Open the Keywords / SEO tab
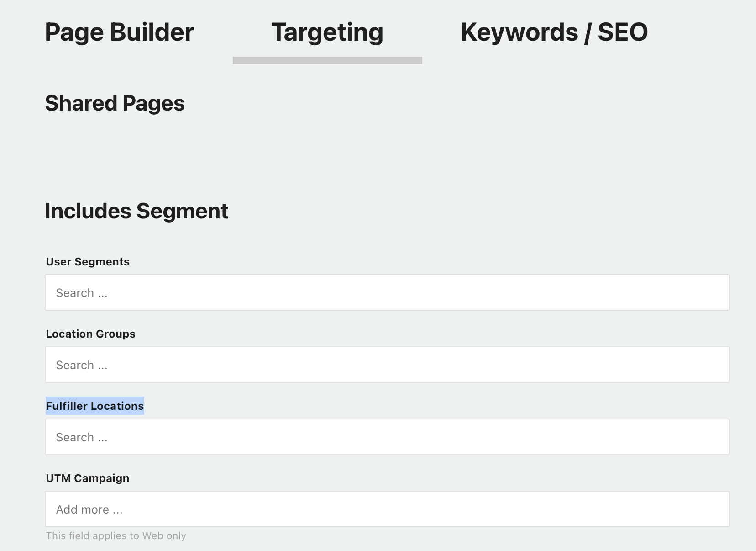The image size is (756, 551). pyautogui.click(x=554, y=32)
